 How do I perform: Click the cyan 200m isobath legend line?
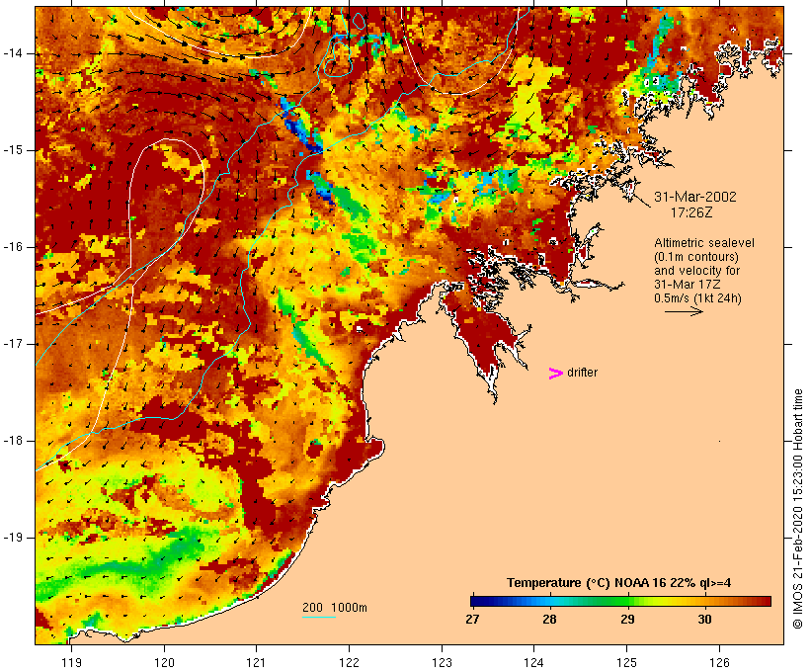coord(319,617)
